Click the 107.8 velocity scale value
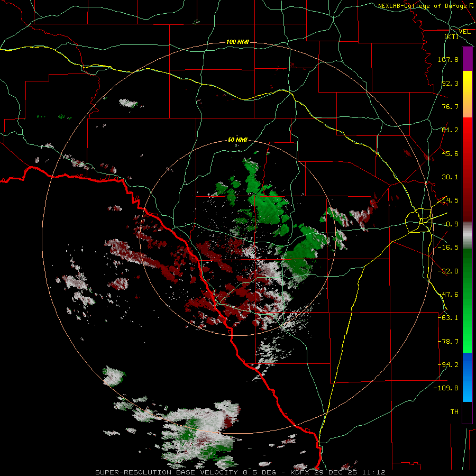The image size is (476, 476). tap(448, 59)
